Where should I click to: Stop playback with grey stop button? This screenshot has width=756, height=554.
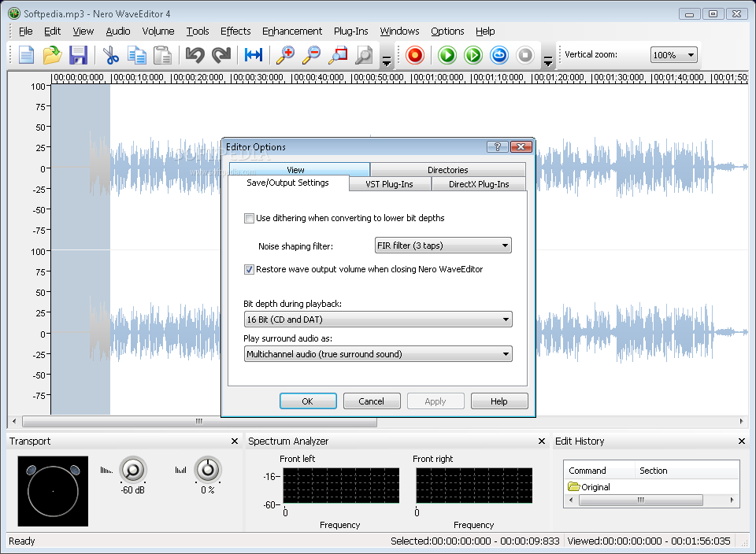(525, 55)
